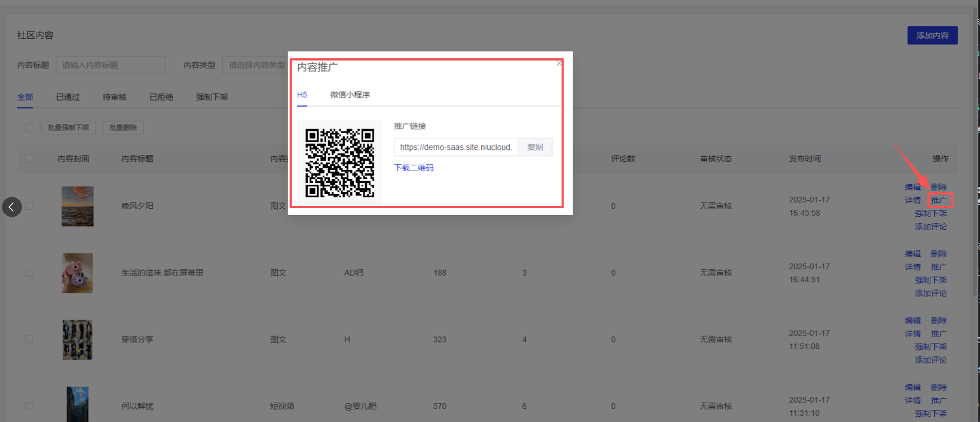Click the 下载二维码 link
The width and height of the screenshot is (980, 422).
pyautogui.click(x=414, y=168)
